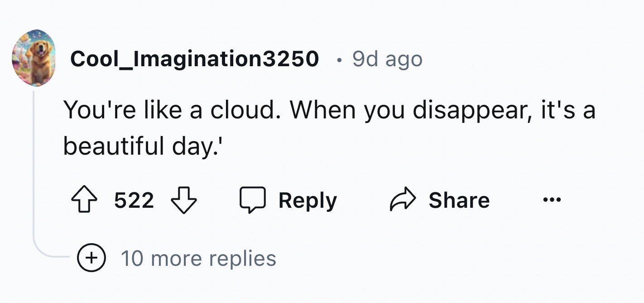Viewport: 644px width, 303px height.
Task: Downvote the cloud comment
Action: (184, 200)
